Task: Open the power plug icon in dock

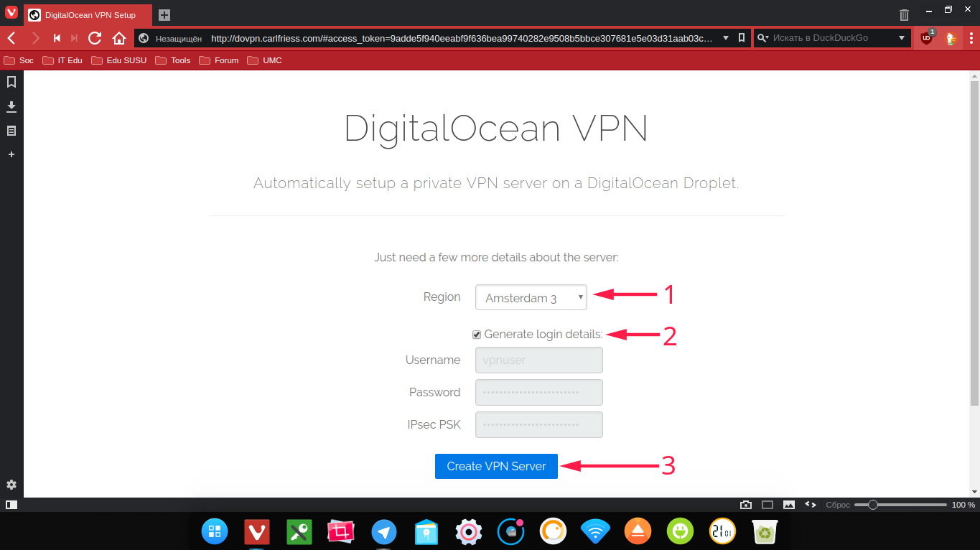Action: [x=680, y=531]
